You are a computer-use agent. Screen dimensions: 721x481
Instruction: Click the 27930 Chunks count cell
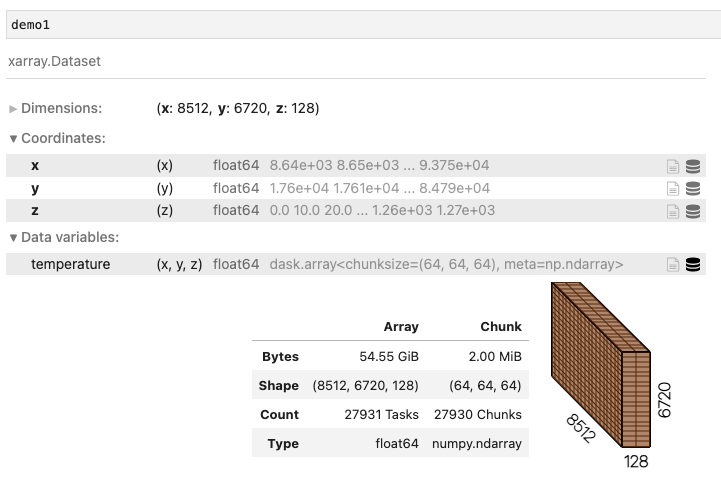[x=478, y=414]
